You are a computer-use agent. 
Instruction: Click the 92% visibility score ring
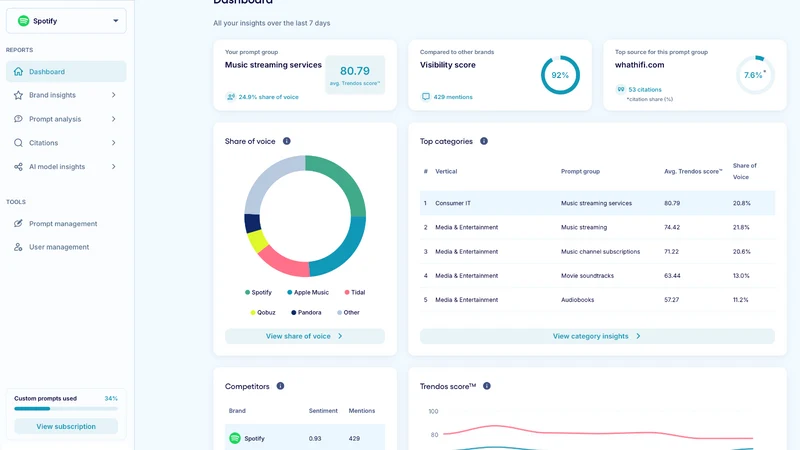560,75
